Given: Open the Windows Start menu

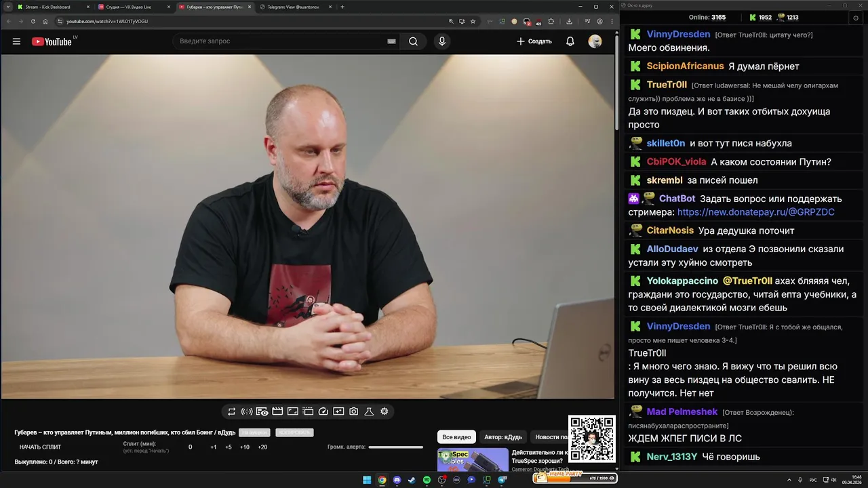Looking at the screenshot, I should click(x=367, y=480).
